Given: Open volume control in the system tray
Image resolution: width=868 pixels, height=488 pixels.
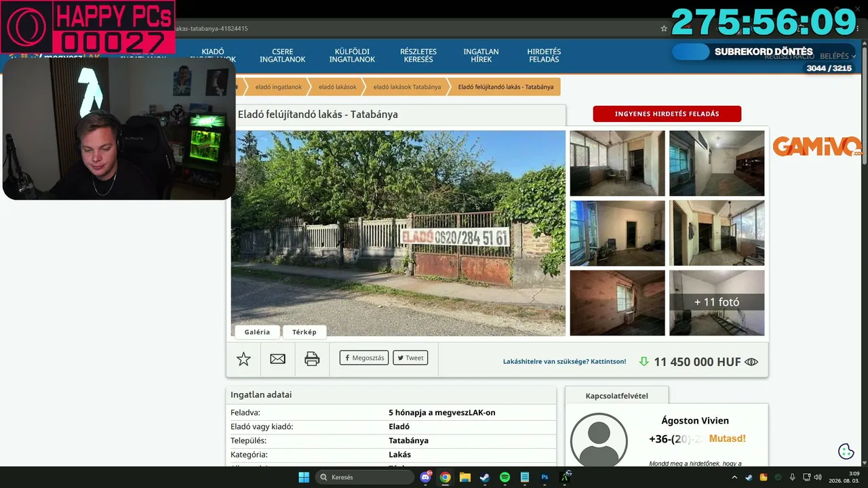Looking at the screenshot, I should [818, 477].
